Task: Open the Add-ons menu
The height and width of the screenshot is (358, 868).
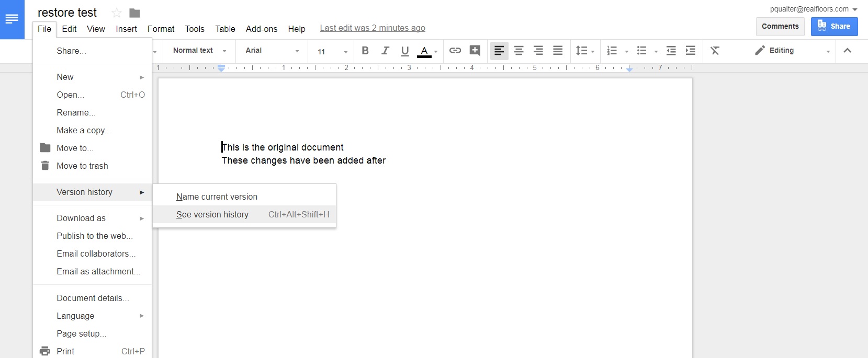Action: click(x=262, y=29)
